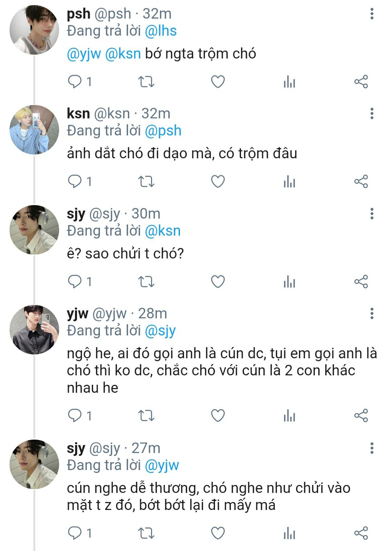Tap the @ksn mention in psh's tweet
The height and width of the screenshot is (551, 392).
123,54
